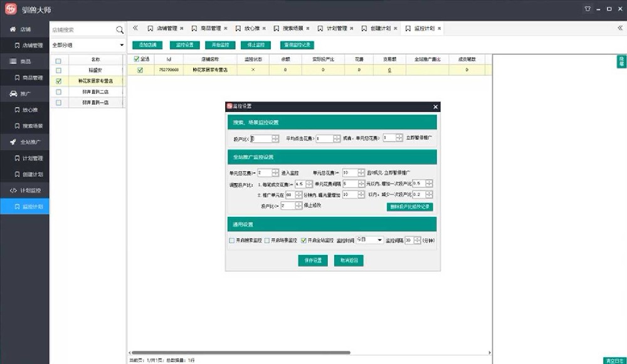Close the 计划管理 tab with its x
Viewport: 627px width, 364px height.
(352, 28)
